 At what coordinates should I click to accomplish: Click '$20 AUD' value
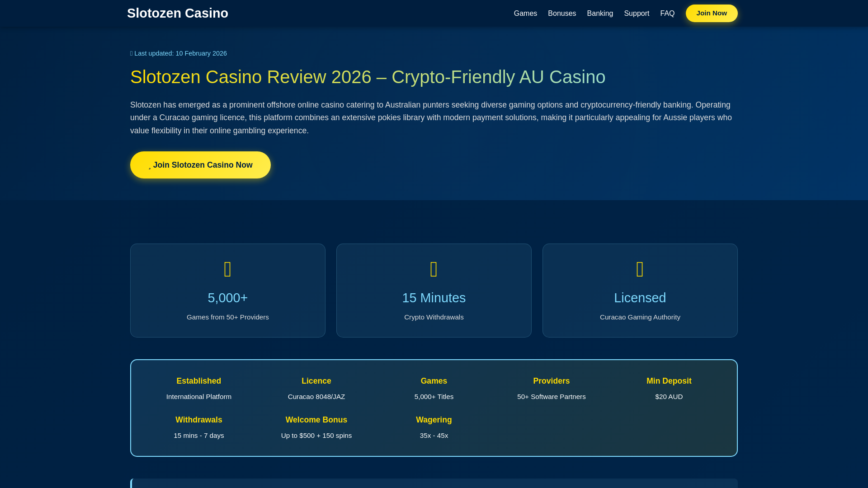pos(669,397)
